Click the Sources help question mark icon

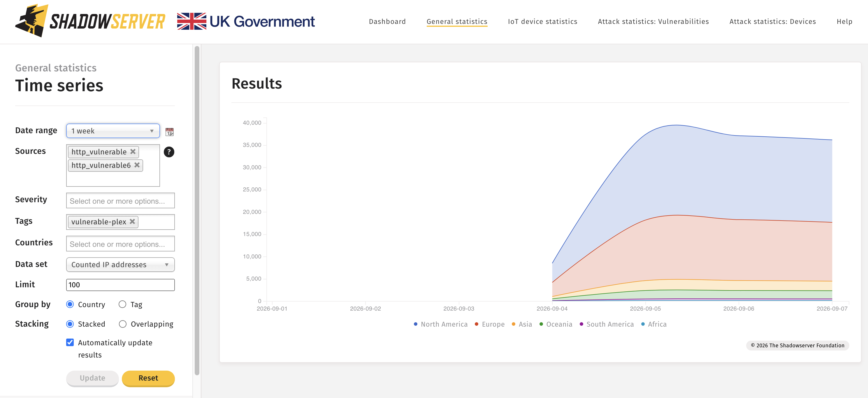pos(169,152)
